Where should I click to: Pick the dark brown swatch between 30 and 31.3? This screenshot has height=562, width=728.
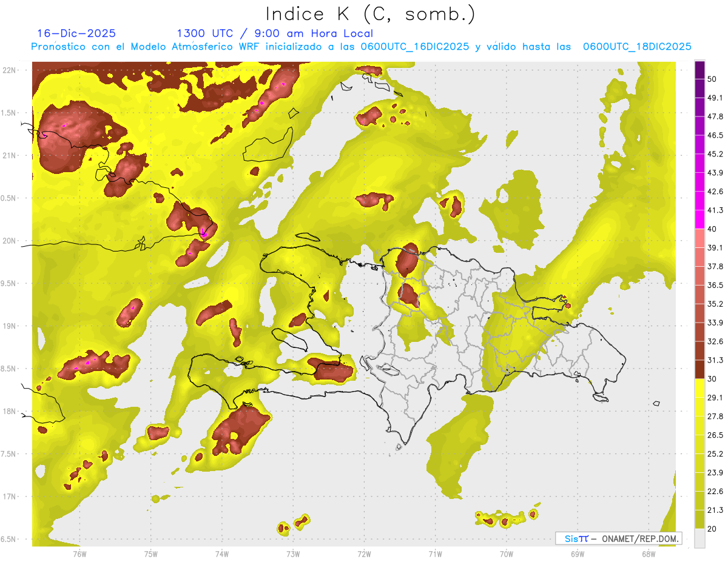699,369
